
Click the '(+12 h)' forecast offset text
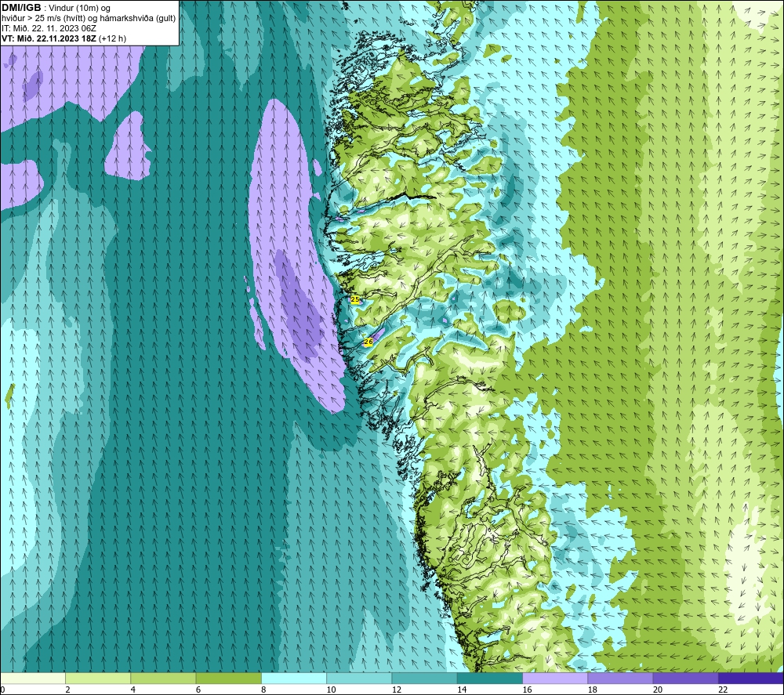112,38
